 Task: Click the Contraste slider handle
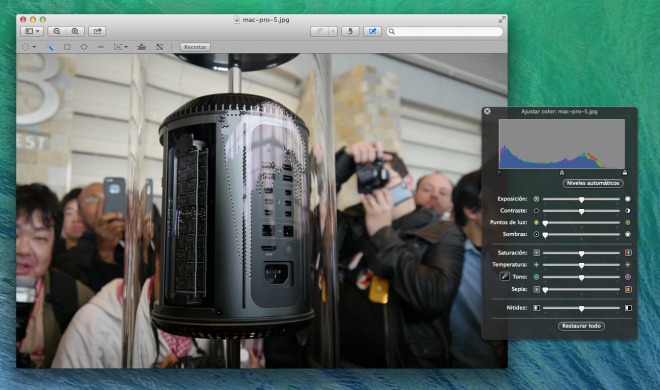pos(581,211)
